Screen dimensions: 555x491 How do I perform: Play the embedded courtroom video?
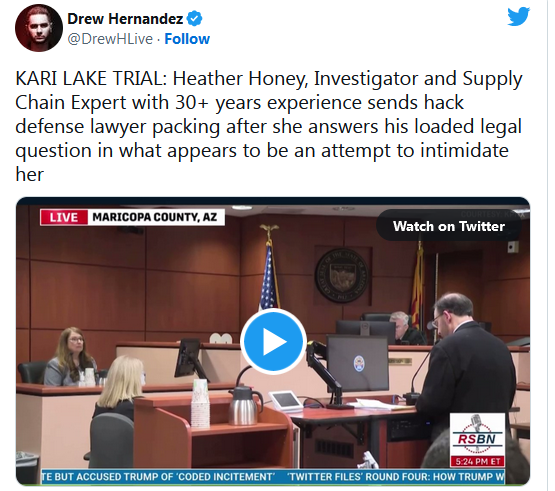[x=273, y=341]
